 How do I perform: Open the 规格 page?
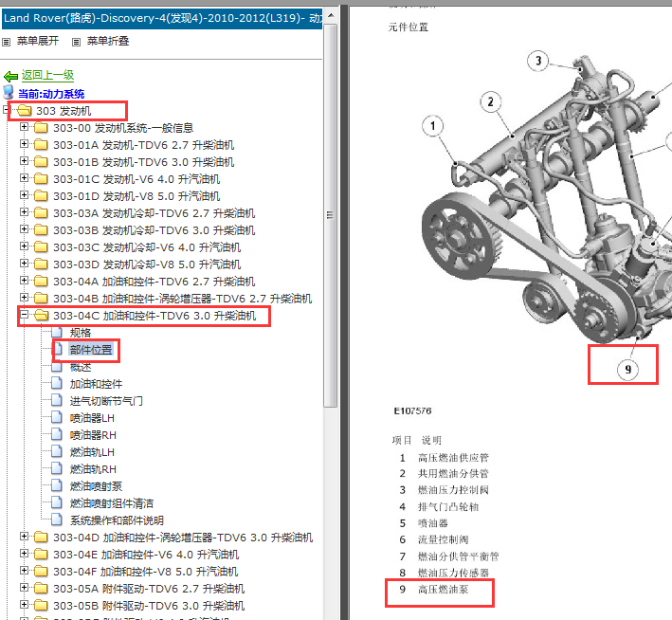(x=81, y=333)
